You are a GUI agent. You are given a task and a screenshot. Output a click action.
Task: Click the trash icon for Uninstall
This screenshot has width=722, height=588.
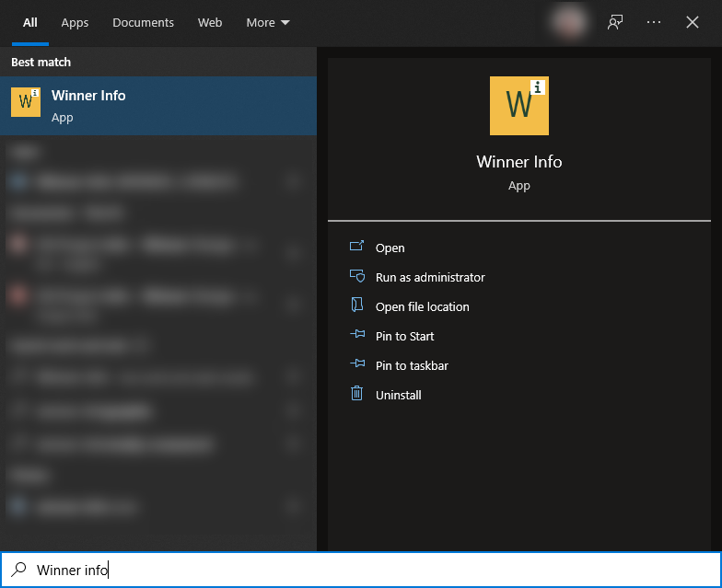(x=357, y=395)
